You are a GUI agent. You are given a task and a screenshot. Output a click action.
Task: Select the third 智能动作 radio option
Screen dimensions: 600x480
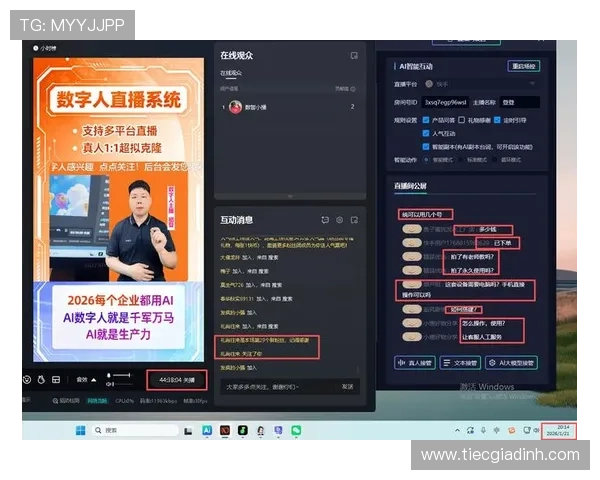pos(494,160)
